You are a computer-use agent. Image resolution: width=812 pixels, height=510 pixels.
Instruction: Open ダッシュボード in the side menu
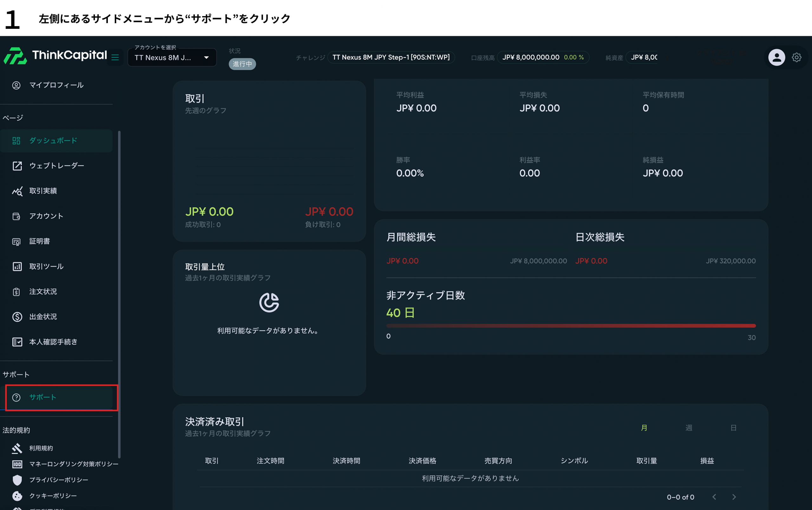coord(53,141)
